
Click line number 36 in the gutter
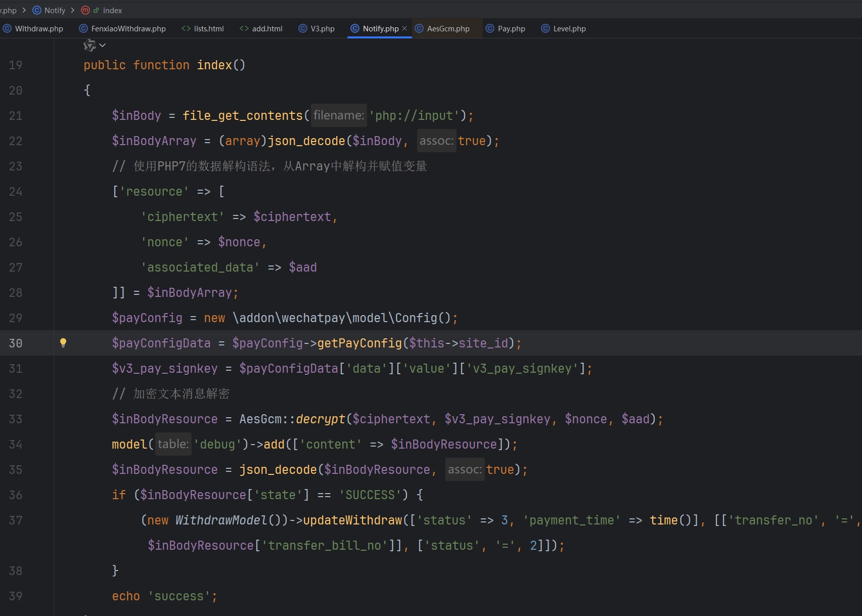pyautogui.click(x=16, y=495)
